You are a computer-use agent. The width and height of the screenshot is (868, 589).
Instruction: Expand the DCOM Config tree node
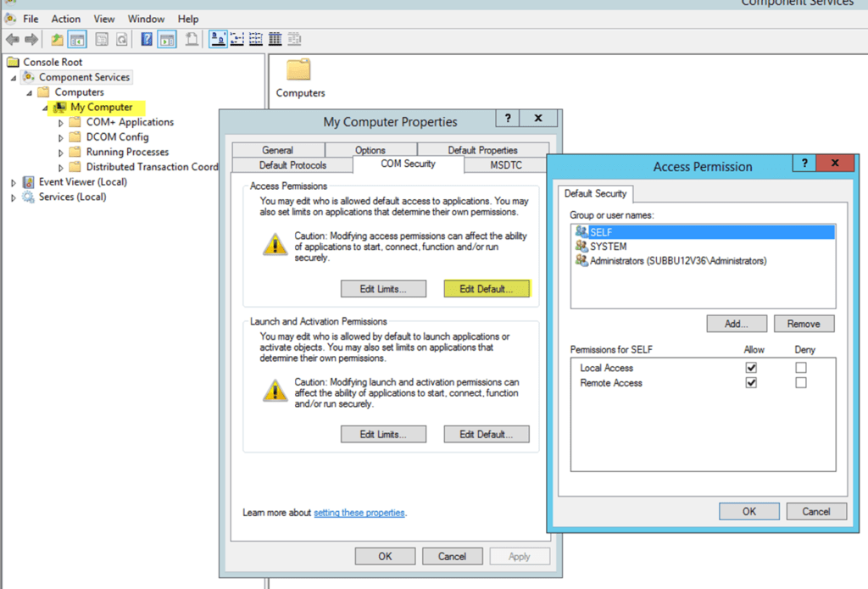[61, 137]
